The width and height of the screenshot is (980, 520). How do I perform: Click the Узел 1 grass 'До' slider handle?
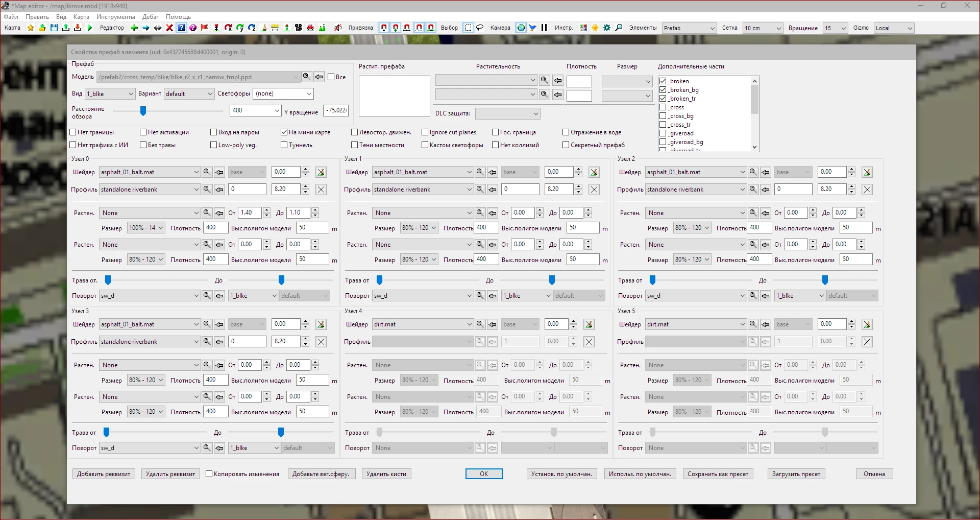pyautogui.click(x=552, y=280)
